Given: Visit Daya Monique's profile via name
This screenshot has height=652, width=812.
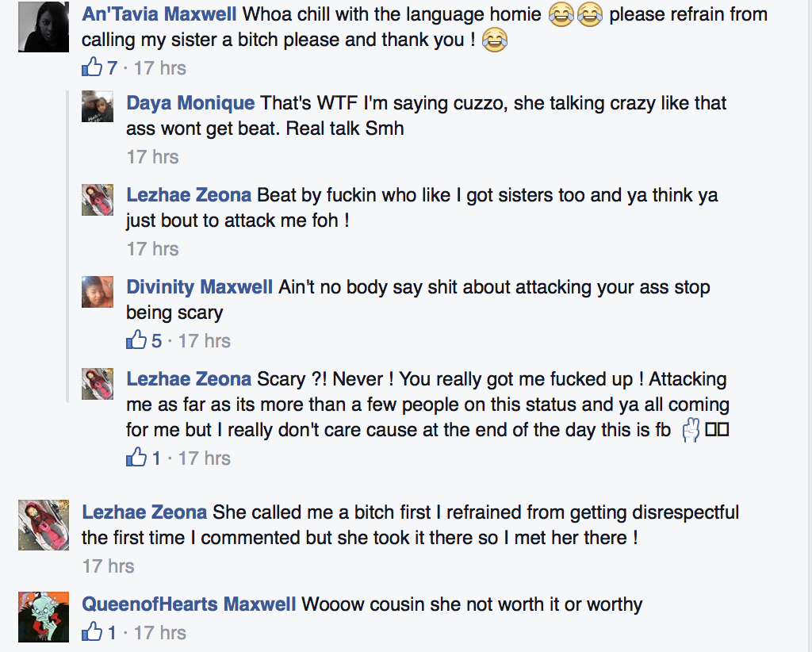Looking at the screenshot, I should coord(190,103).
